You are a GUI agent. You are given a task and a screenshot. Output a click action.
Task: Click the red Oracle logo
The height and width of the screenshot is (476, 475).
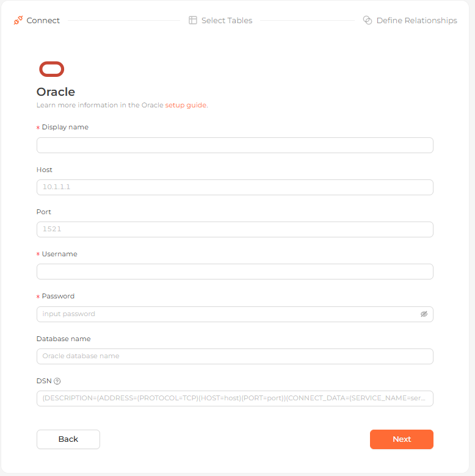pyautogui.click(x=52, y=69)
